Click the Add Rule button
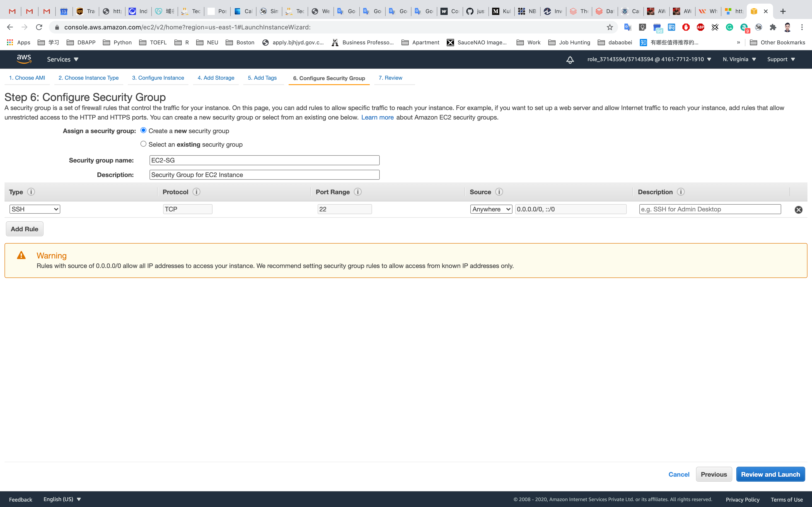Viewport: 812px width, 507px height. (24, 229)
